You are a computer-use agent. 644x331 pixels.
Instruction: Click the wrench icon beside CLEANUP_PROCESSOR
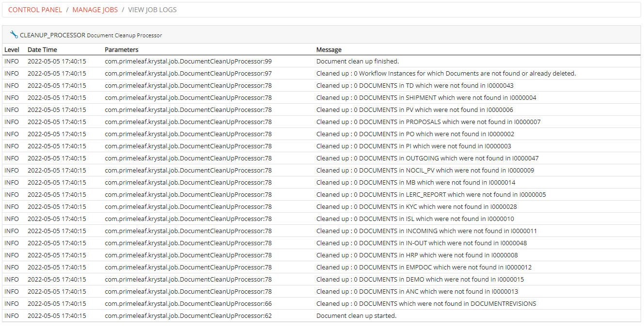click(x=13, y=34)
